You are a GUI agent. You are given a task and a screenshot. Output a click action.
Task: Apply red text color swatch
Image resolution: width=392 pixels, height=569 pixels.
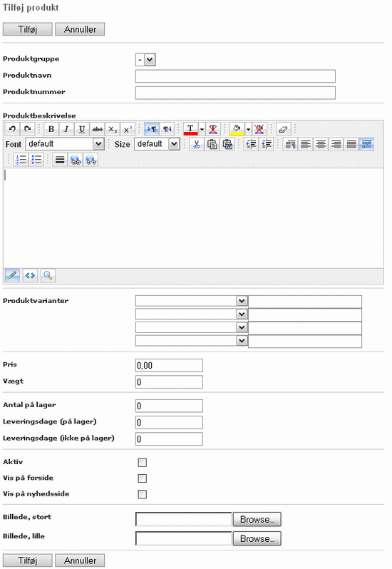tap(191, 129)
